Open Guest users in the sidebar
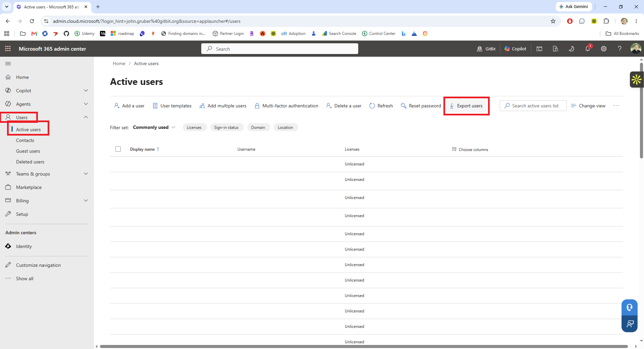The width and height of the screenshot is (644, 349). coord(28,151)
